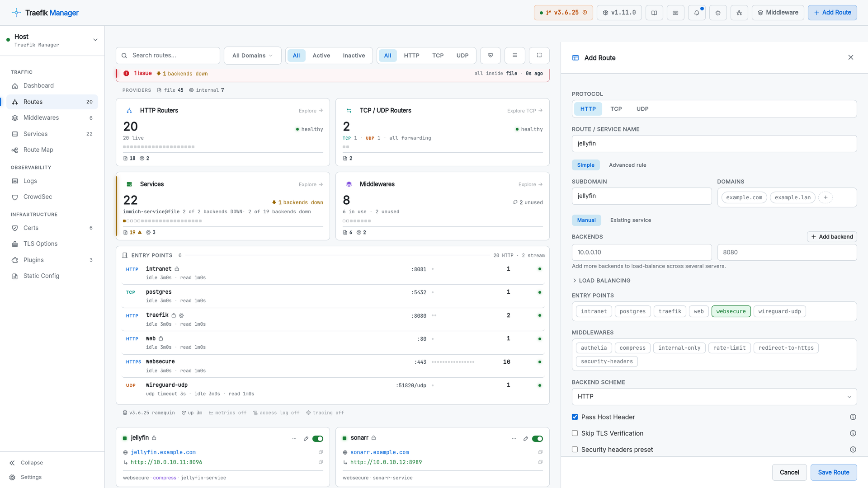Click the v1.11.0 app version badge
This screenshot has height=488, width=868.
(619, 13)
